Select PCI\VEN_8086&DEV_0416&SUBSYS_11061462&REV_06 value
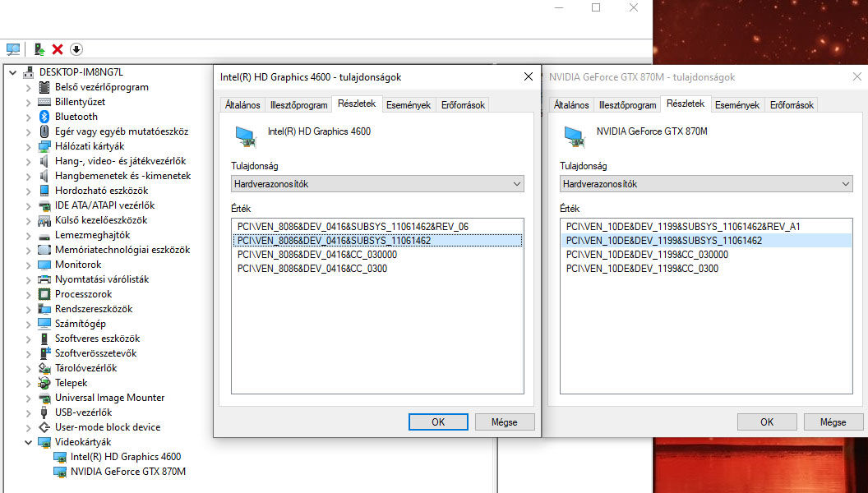The height and width of the screenshot is (493, 868). point(377,226)
